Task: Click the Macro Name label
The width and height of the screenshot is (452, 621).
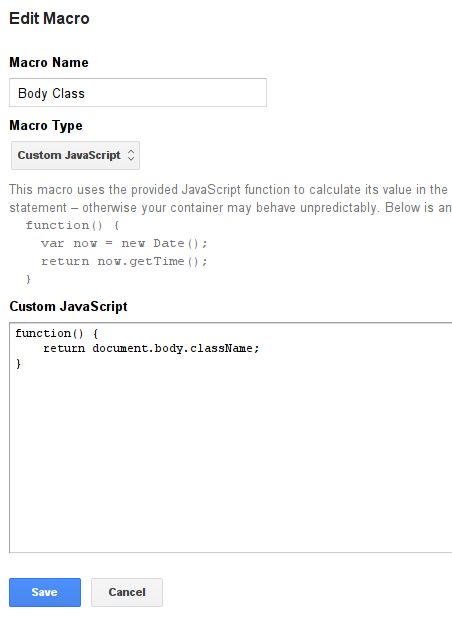Action: click(x=49, y=63)
